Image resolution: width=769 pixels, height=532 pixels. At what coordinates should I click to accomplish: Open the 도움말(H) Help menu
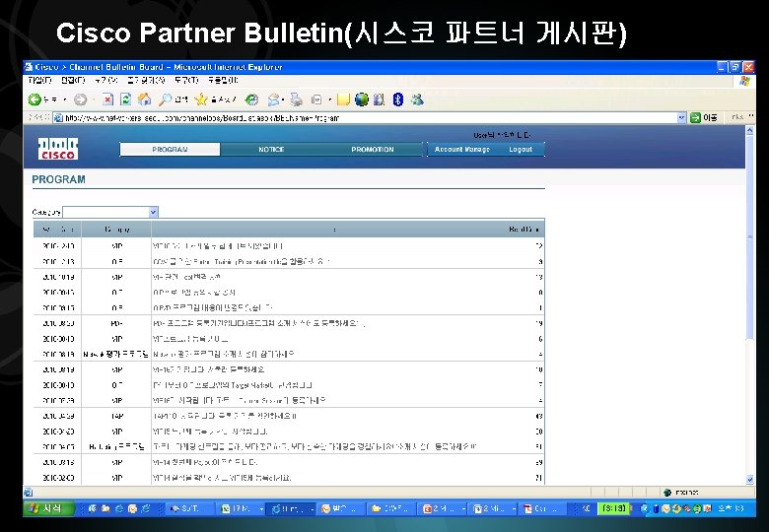(x=223, y=80)
